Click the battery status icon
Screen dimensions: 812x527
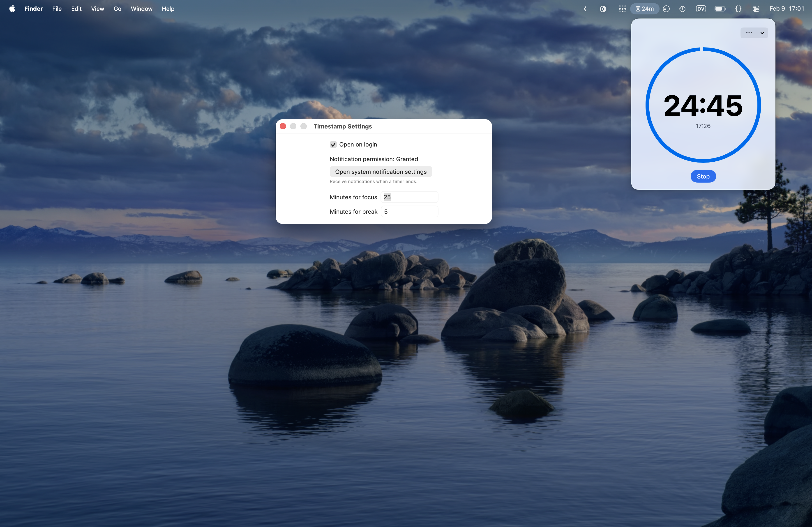[x=720, y=9]
